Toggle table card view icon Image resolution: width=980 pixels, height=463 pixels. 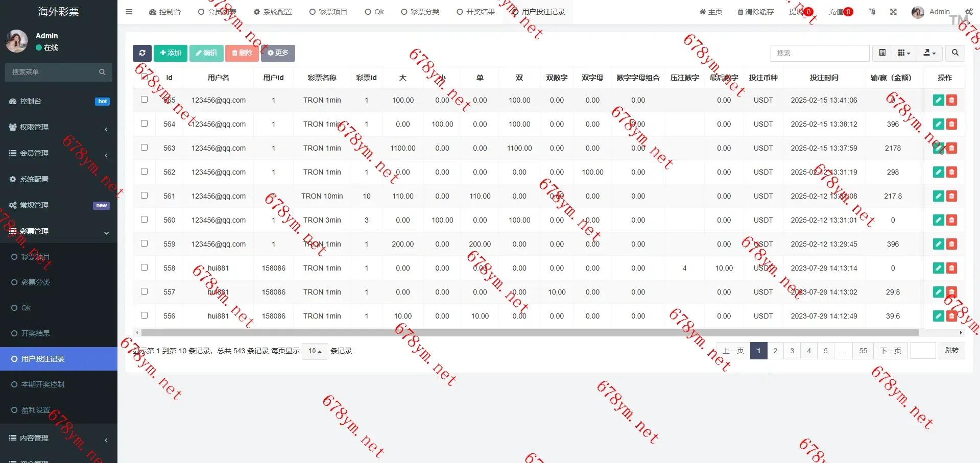pyautogui.click(x=882, y=53)
